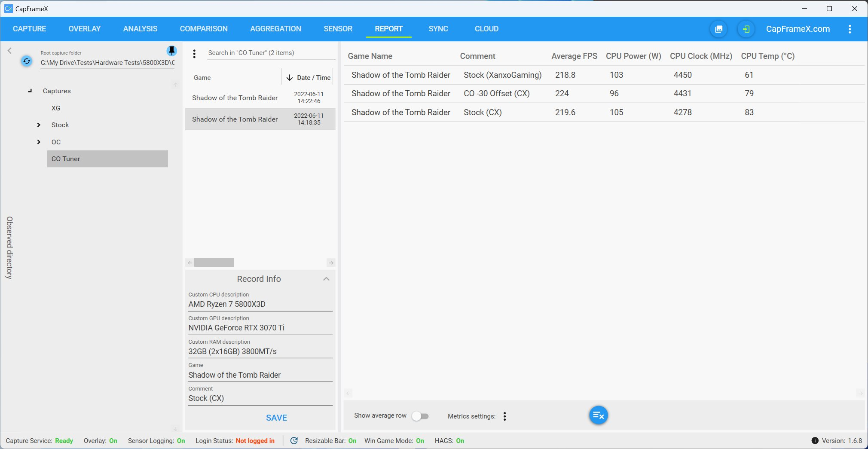Open the OVERLAY tab
Image resolution: width=868 pixels, height=449 pixels.
85,29
